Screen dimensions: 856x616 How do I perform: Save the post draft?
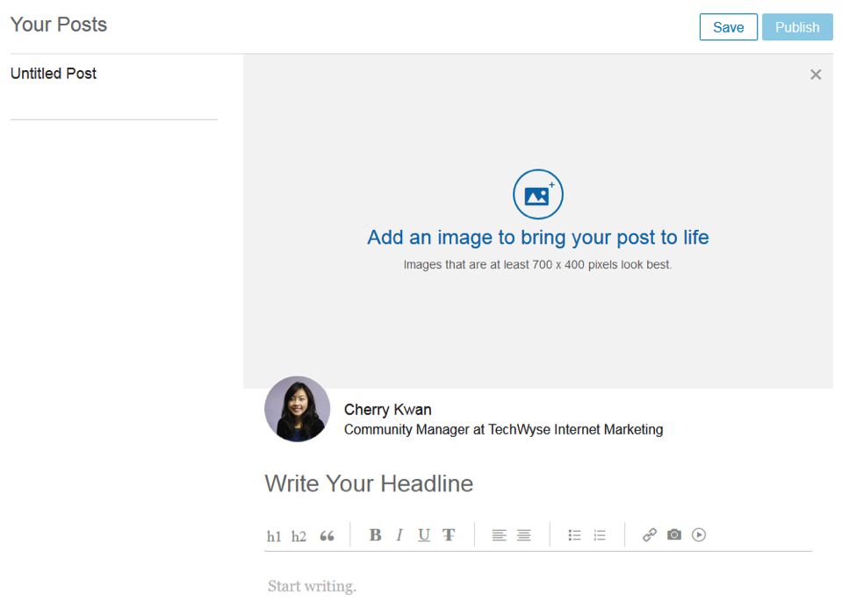coord(728,27)
